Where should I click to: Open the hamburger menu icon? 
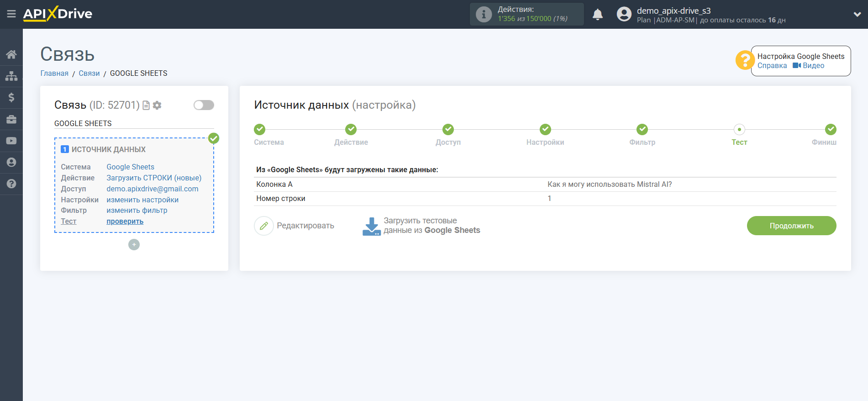pyautogui.click(x=11, y=14)
